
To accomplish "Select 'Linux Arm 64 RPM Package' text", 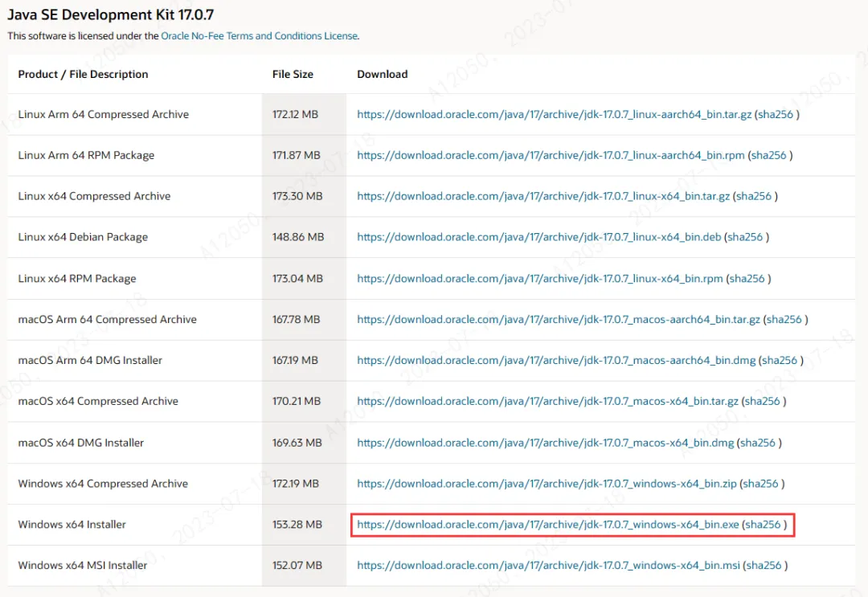I will click(86, 155).
